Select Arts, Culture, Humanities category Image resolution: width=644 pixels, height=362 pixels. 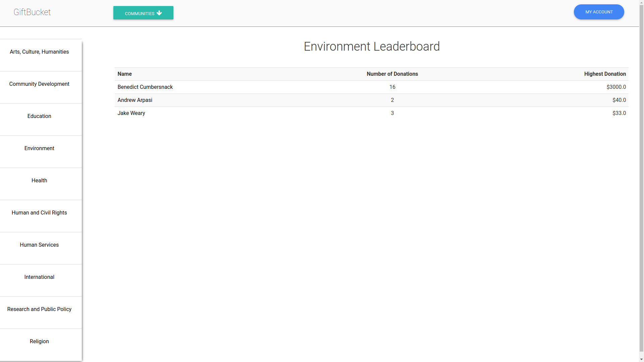[x=39, y=52]
